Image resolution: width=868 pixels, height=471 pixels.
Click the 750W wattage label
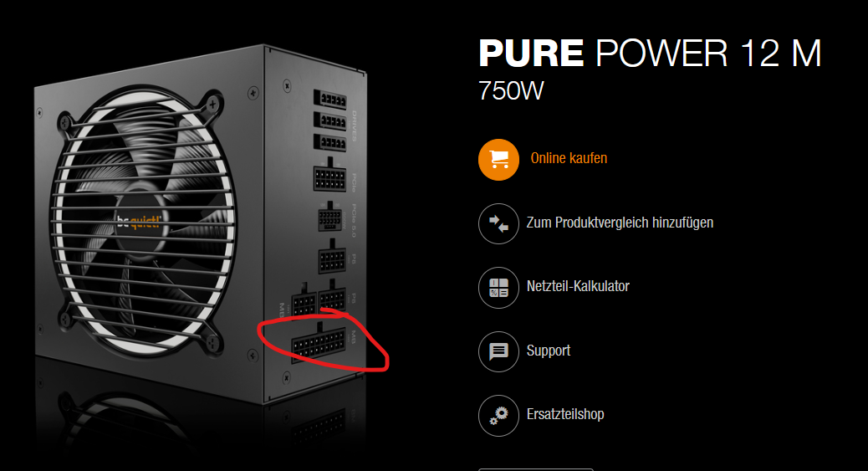tap(511, 91)
